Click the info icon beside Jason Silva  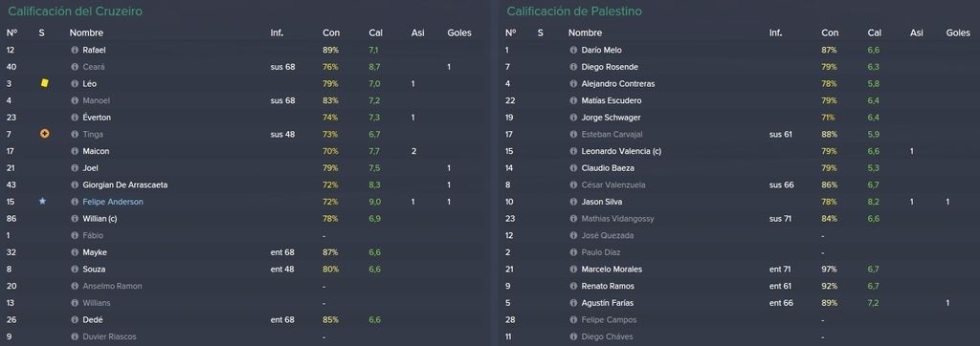click(x=573, y=202)
